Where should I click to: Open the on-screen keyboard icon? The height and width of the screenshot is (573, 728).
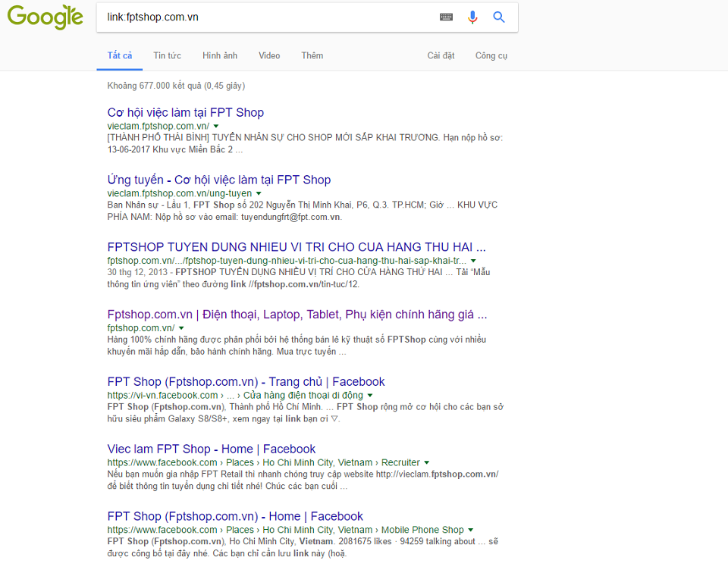(446, 17)
